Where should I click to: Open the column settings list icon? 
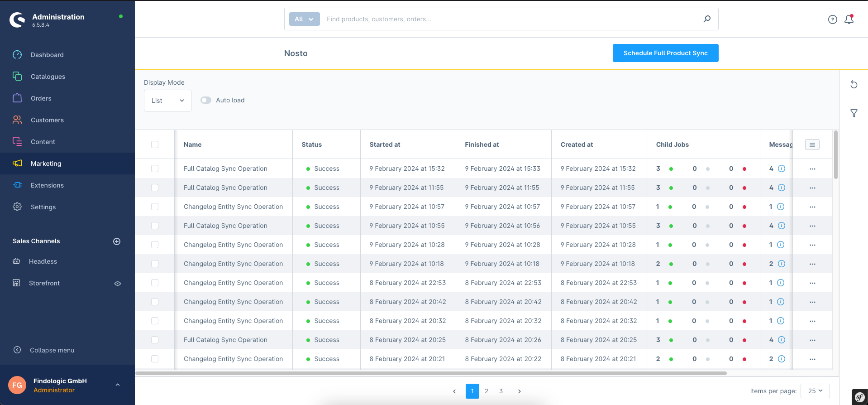point(812,145)
